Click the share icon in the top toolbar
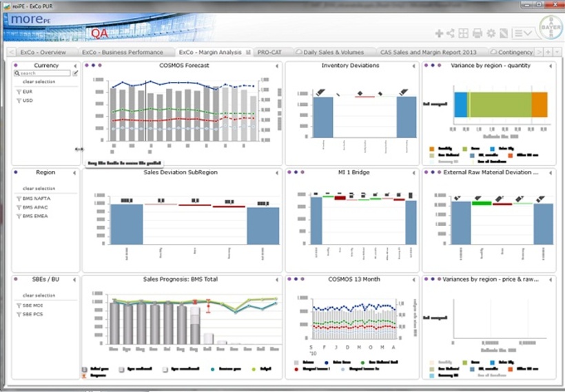This screenshot has width=565, height=392. pyautogui.click(x=451, y=34)
